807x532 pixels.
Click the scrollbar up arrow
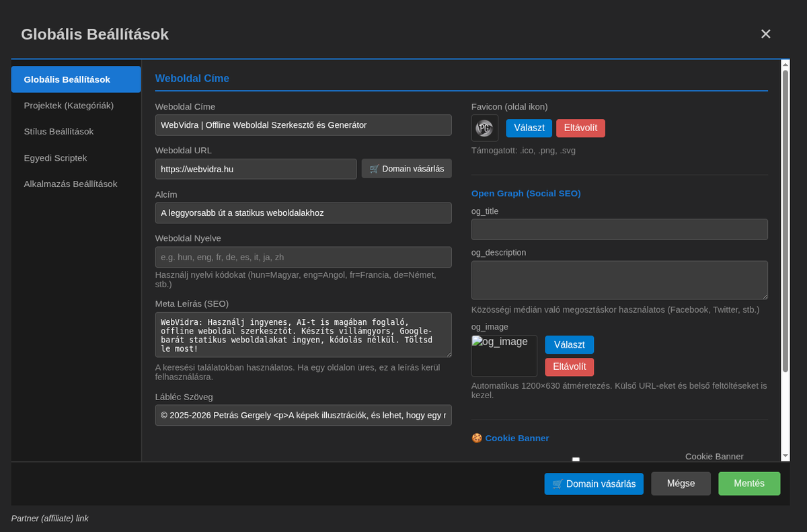pos(785,65)
